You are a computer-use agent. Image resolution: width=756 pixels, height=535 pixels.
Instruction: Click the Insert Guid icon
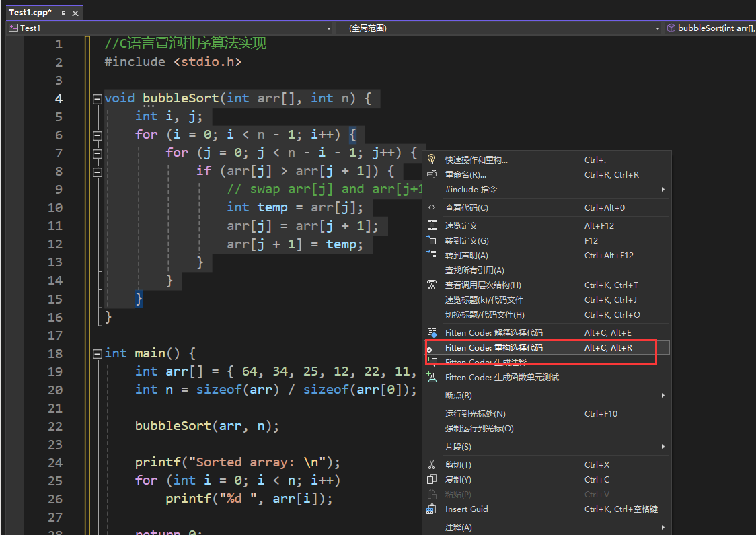[430, 509]
